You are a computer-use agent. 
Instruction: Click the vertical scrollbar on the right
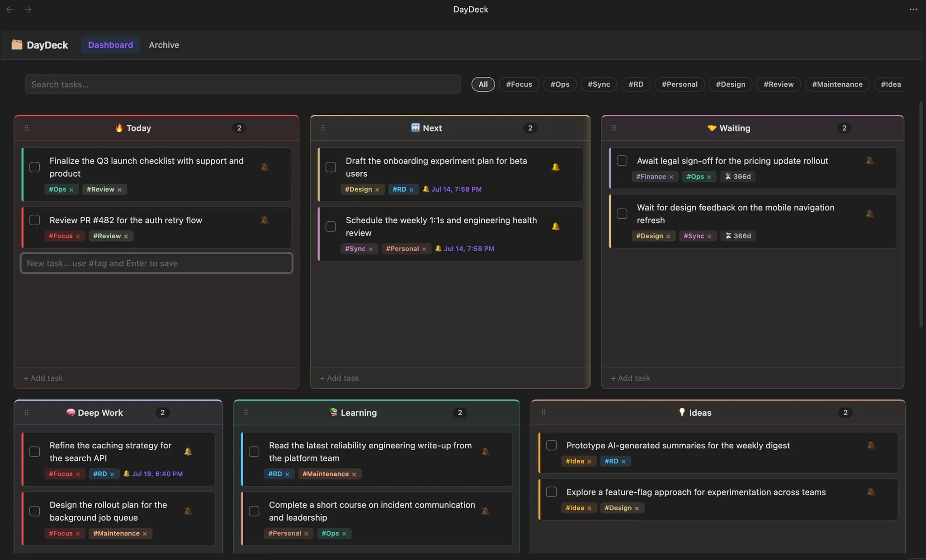921,215
